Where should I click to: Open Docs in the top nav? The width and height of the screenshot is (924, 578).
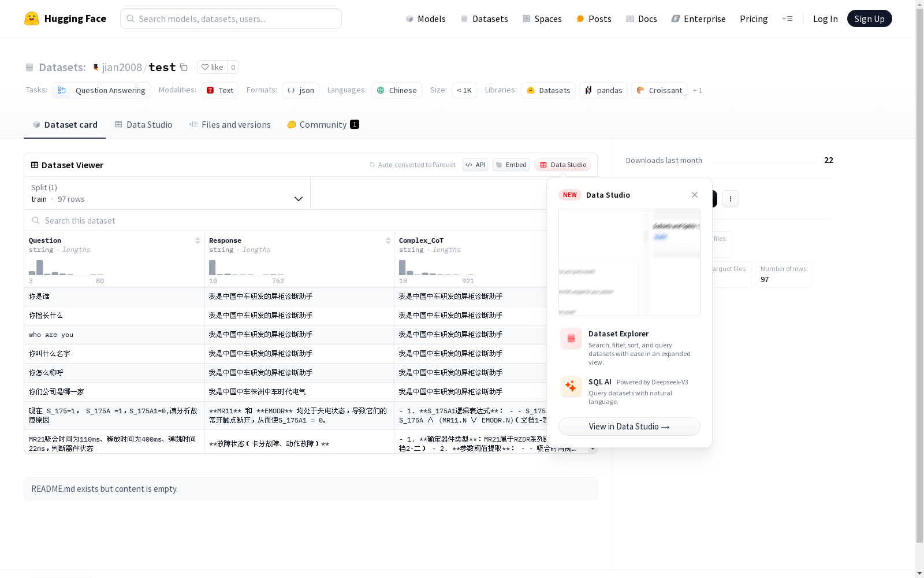click(x=642, y=18)
